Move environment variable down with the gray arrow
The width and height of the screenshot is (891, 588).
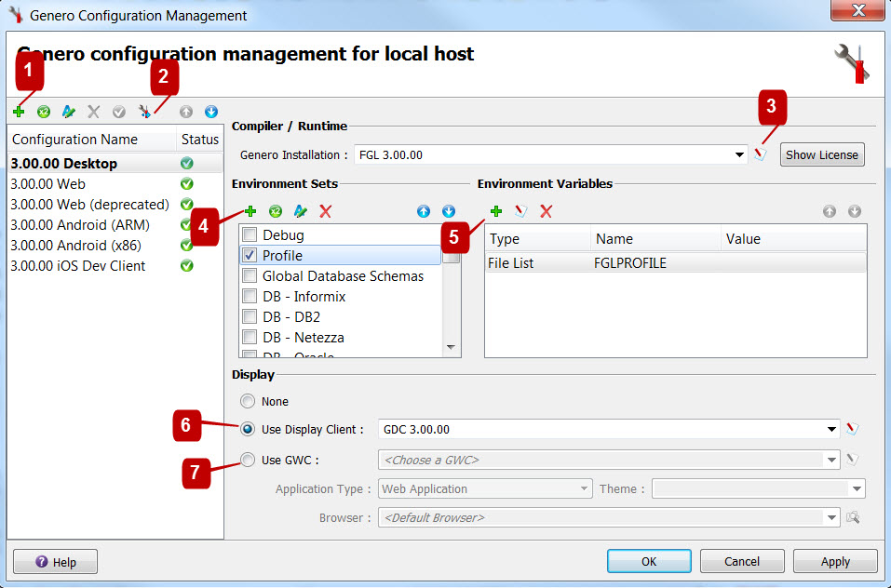tap(855, 212)
